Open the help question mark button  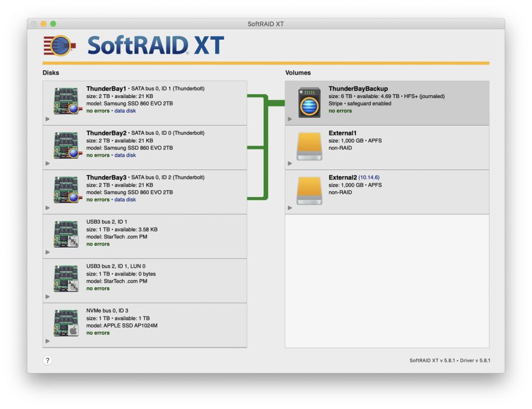[48, 361]
